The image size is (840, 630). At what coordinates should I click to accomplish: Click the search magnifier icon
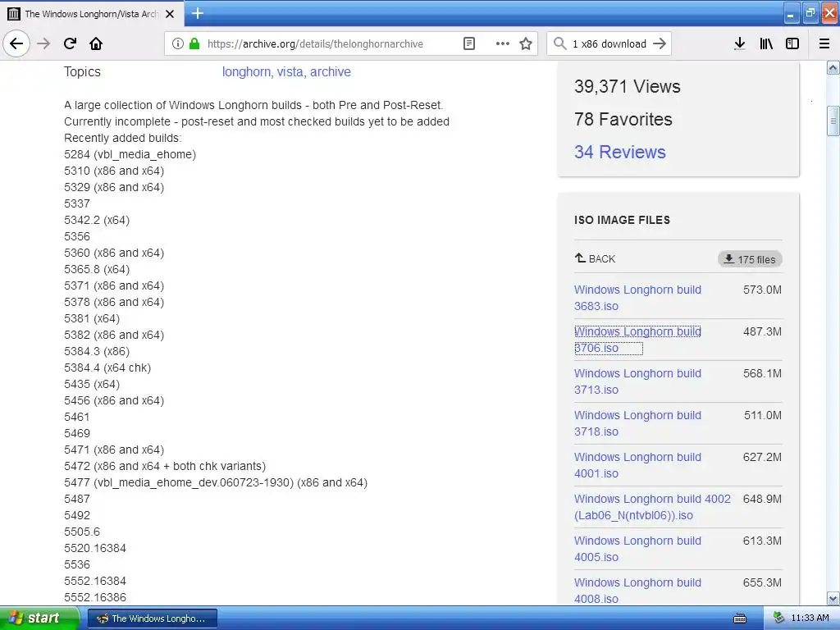[559, 43]
